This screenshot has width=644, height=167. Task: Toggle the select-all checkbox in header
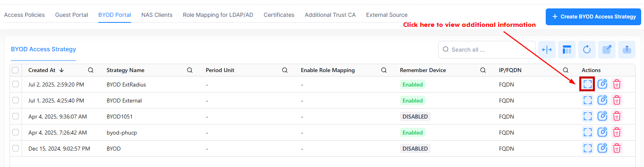(16, 70)
